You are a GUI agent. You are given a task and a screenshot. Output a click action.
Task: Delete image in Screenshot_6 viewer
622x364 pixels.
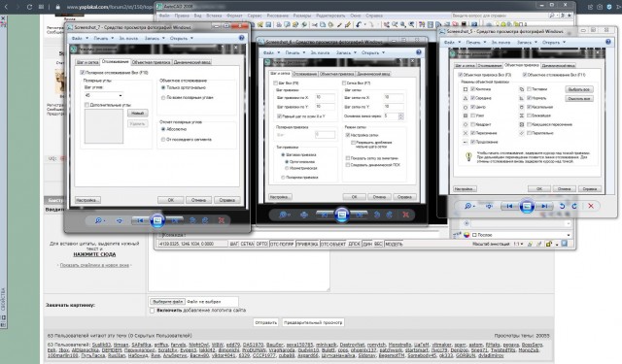point(406,215)
